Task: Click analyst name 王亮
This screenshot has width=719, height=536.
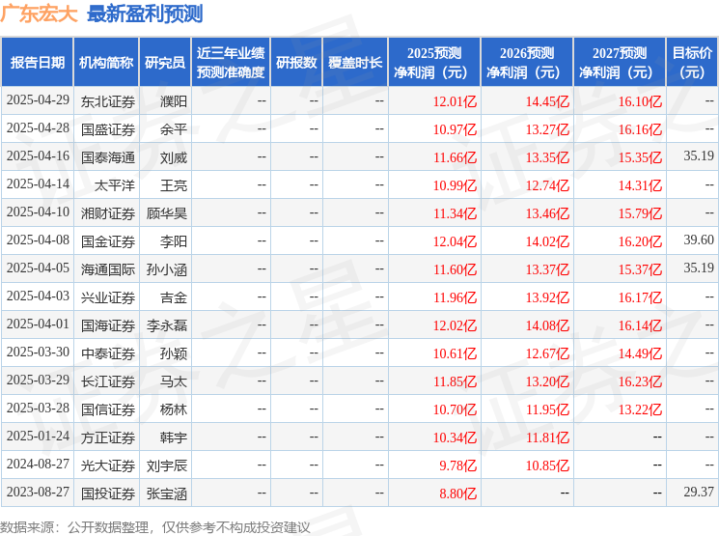Action: [x=174, y=185]
